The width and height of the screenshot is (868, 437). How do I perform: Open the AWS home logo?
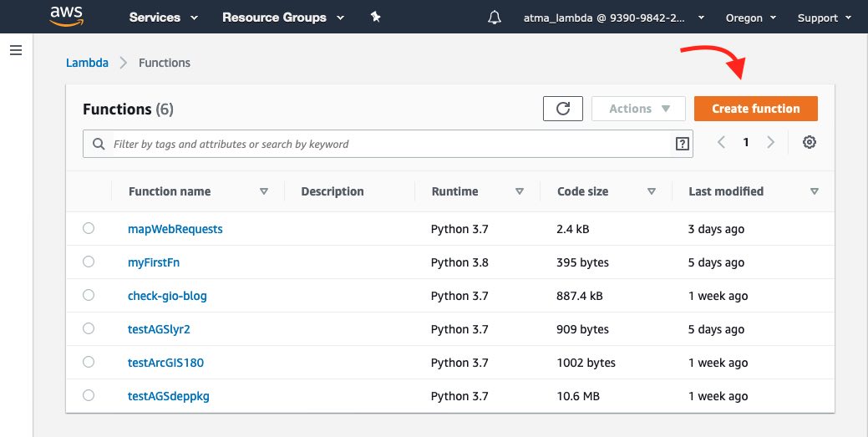coord(67,17)
